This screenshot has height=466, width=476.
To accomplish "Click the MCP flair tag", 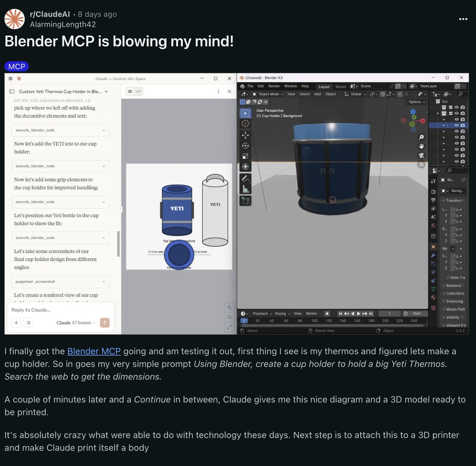I will (17, 67).
